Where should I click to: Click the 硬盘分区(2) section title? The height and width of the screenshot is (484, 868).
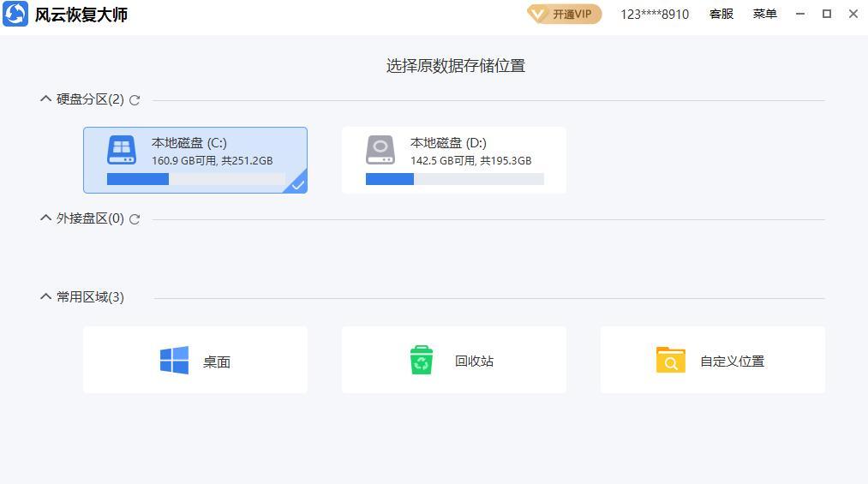[90, 99]
